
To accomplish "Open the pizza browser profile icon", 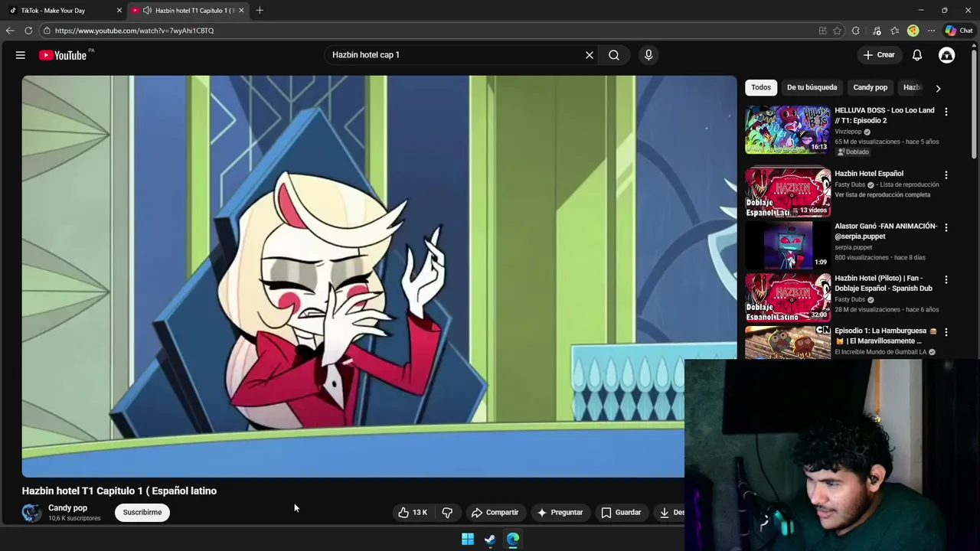I will (913, 31).
